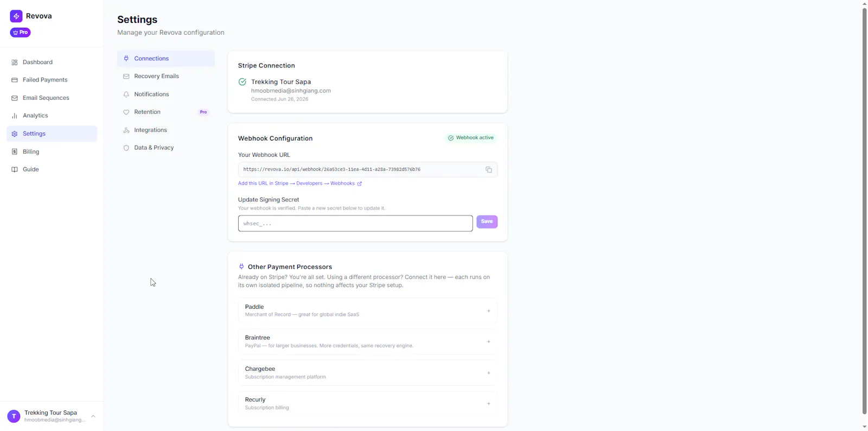Image resolution: width=868 pixels, height=431 pixels.
Task: Open the Billing page
Action: point(52,151)
